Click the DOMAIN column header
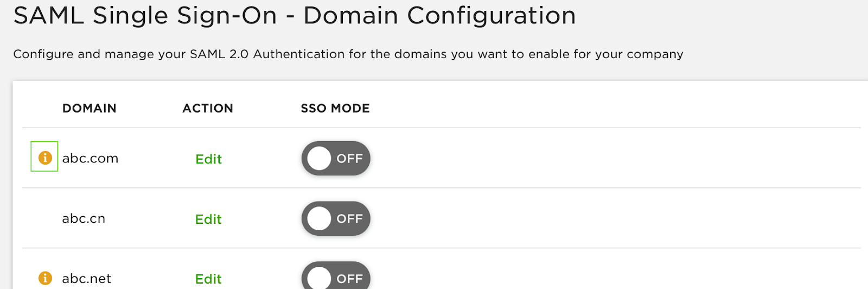Viewport: 868px width, 289px height. tap(90, 109)
